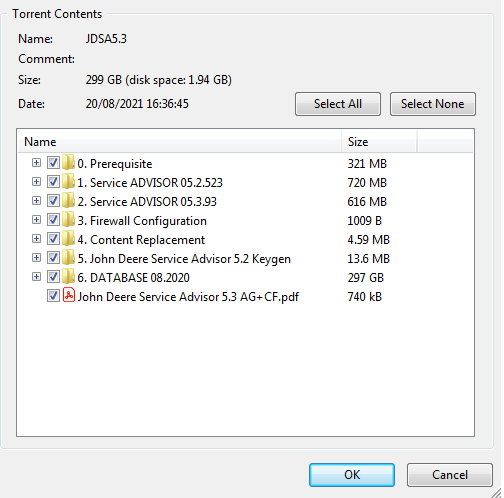Deselect the 6. DATABASE 08.2020 checkbox
Viewport: 504px width, 498px height.
(x=53, y=277)
